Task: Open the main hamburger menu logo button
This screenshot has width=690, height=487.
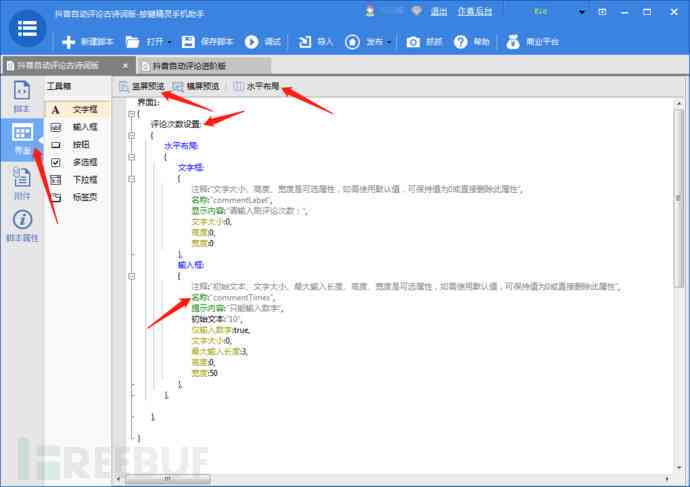Action: point(27,29)
